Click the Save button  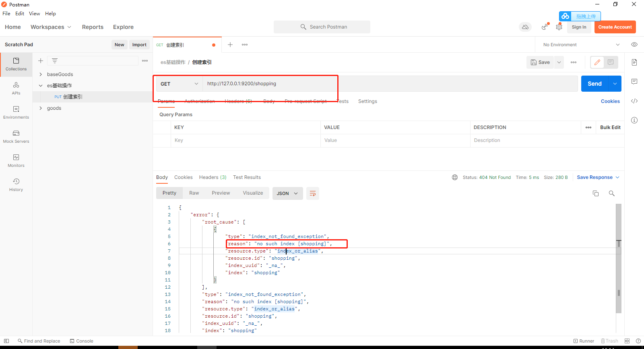[540, 62]
